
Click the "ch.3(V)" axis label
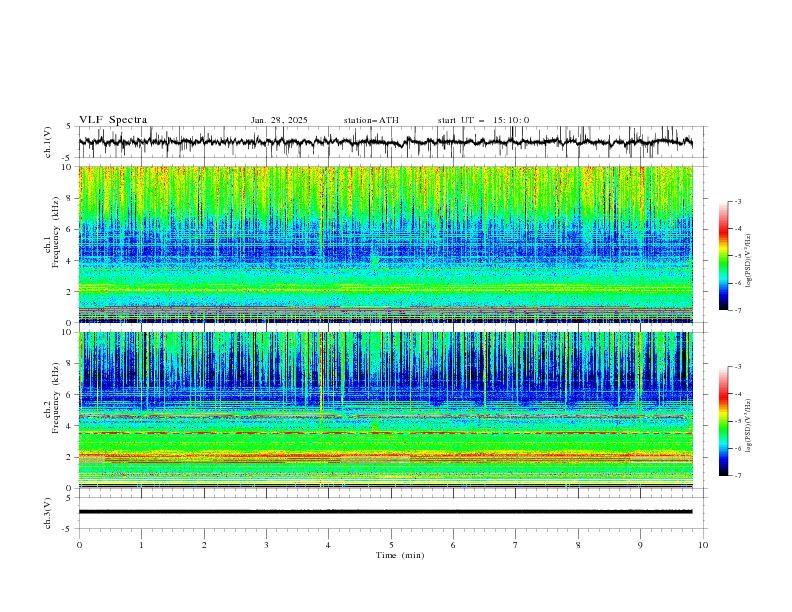[x=48, y=513]
